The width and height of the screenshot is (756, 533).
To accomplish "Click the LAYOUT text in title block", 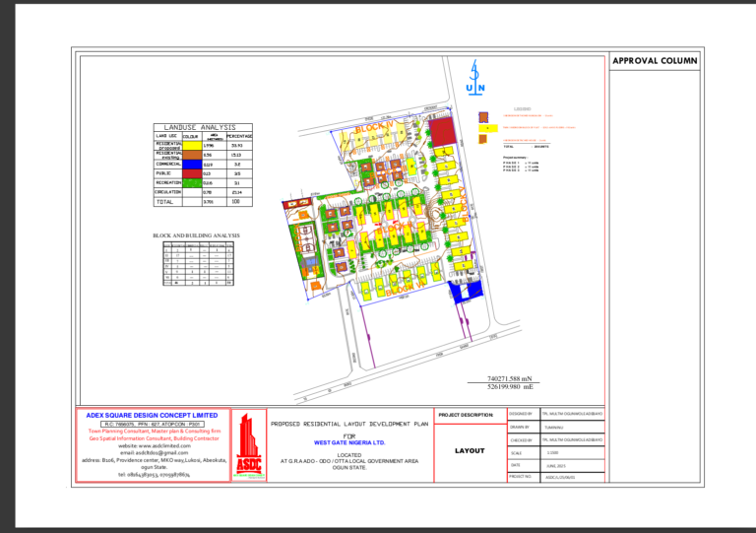I will tap(469, 451).
